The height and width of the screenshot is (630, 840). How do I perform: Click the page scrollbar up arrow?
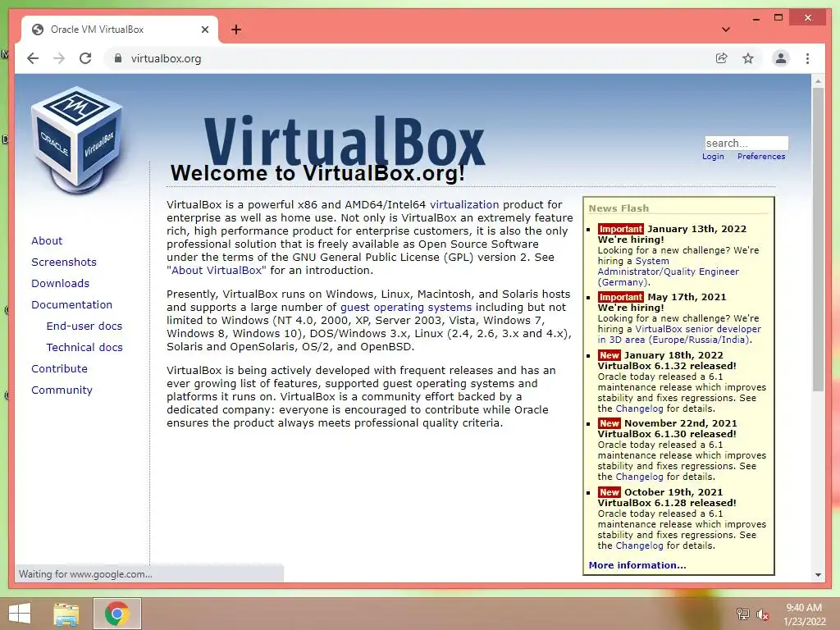[x=818, y=81]
